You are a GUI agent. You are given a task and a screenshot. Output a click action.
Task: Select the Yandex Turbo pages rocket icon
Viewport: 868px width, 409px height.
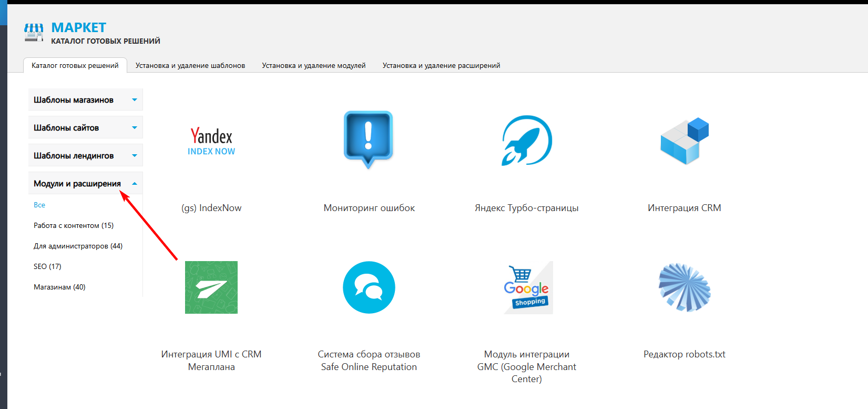coord(526,141)
